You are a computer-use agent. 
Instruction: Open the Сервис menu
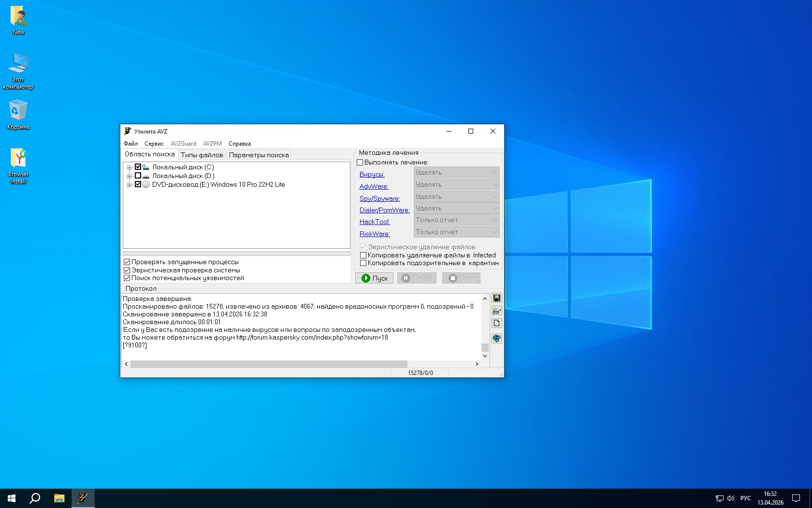(154, 144)
